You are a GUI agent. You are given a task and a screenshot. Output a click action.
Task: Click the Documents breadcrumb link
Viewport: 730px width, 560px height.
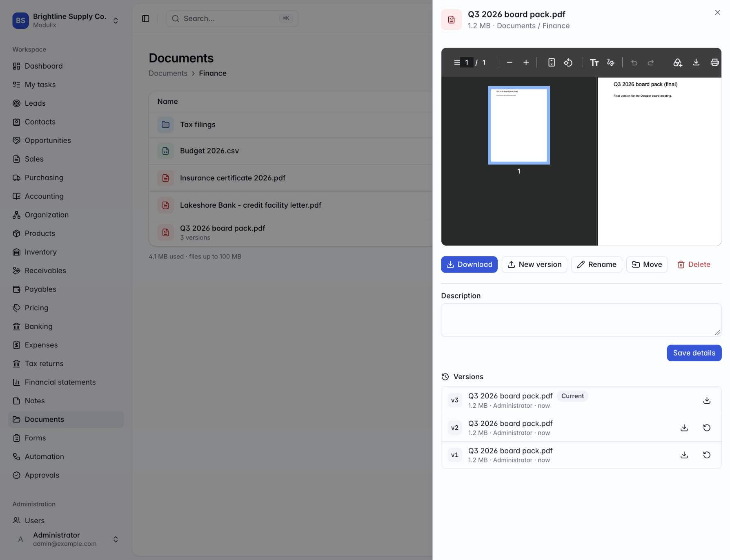pos(168,73)
